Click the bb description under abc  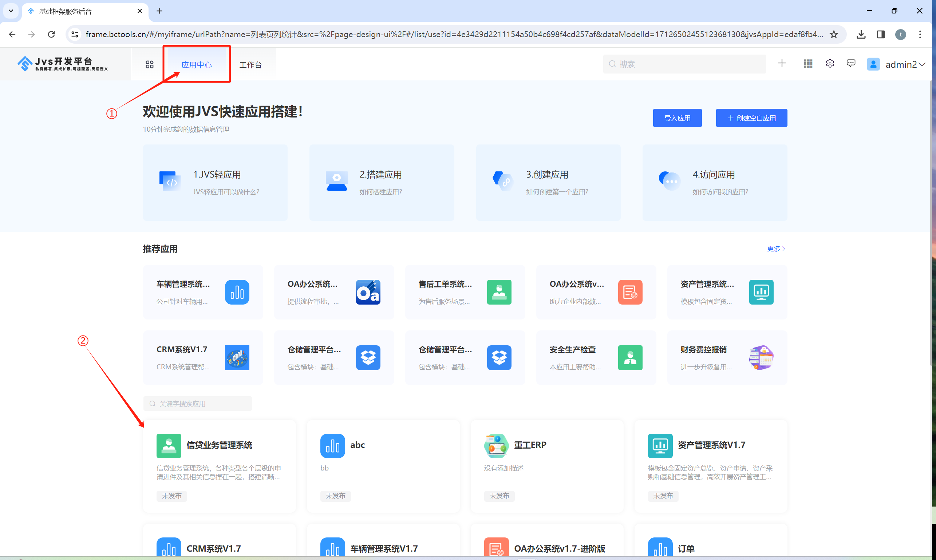pyautogui.click(x=324, y=468)
